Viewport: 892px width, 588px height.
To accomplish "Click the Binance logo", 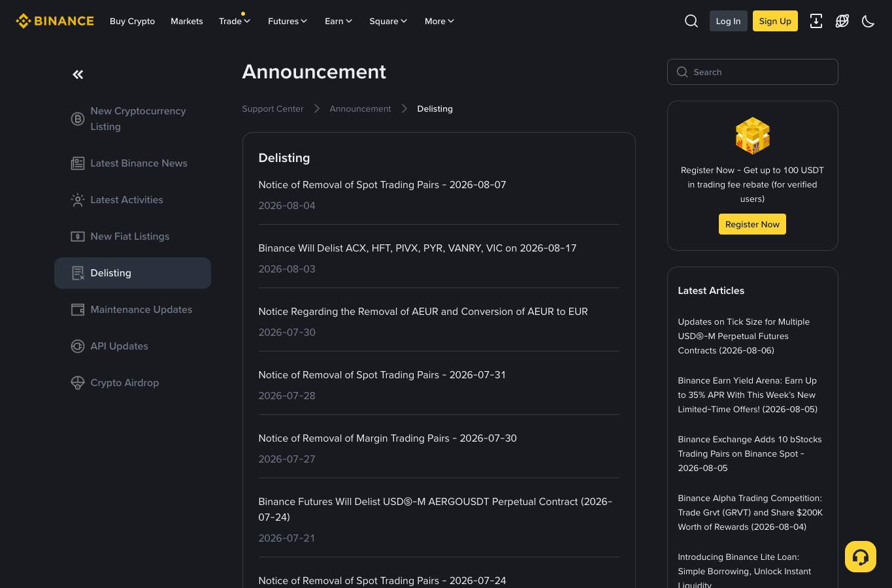I will point(55,21).
